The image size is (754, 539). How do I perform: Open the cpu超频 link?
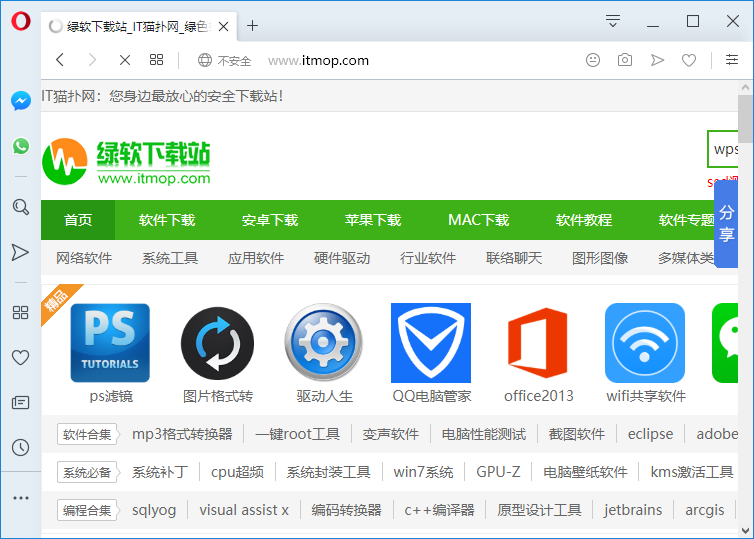pos(237,472)
